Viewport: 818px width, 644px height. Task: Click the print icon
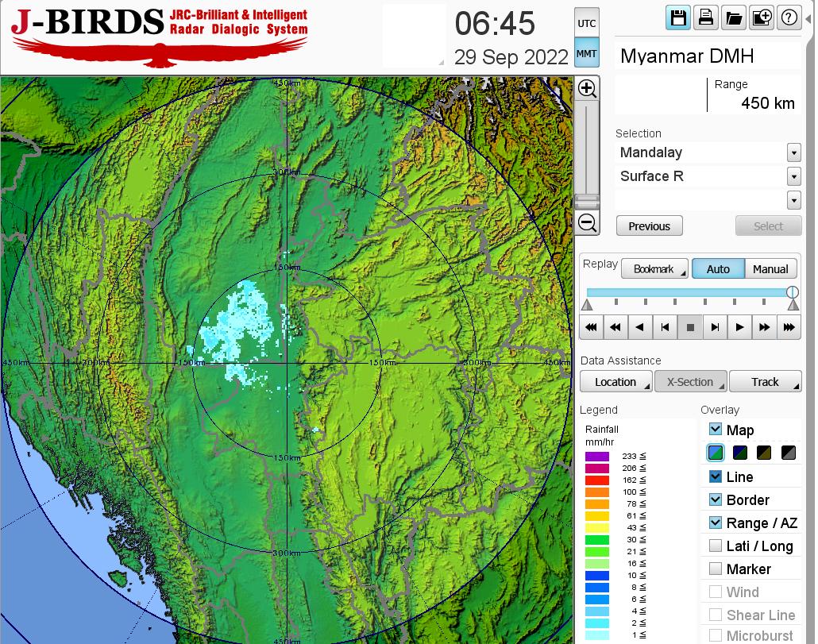[705, 17]
